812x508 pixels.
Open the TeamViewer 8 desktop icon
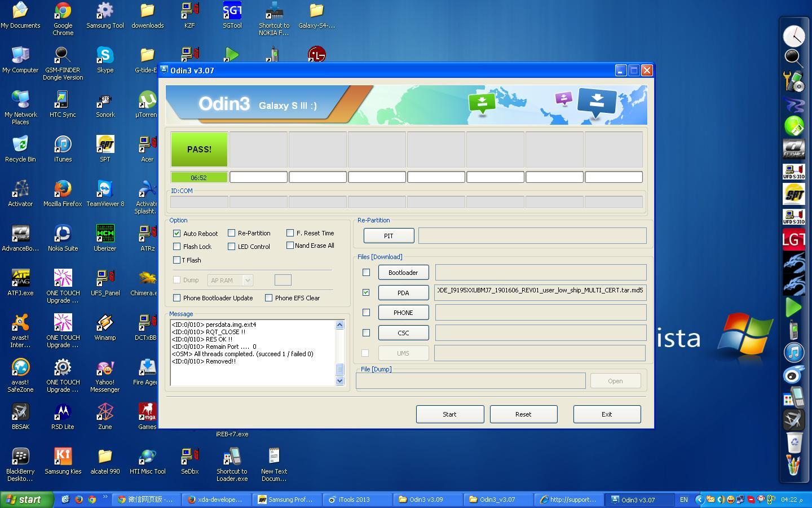coord(105,194)
